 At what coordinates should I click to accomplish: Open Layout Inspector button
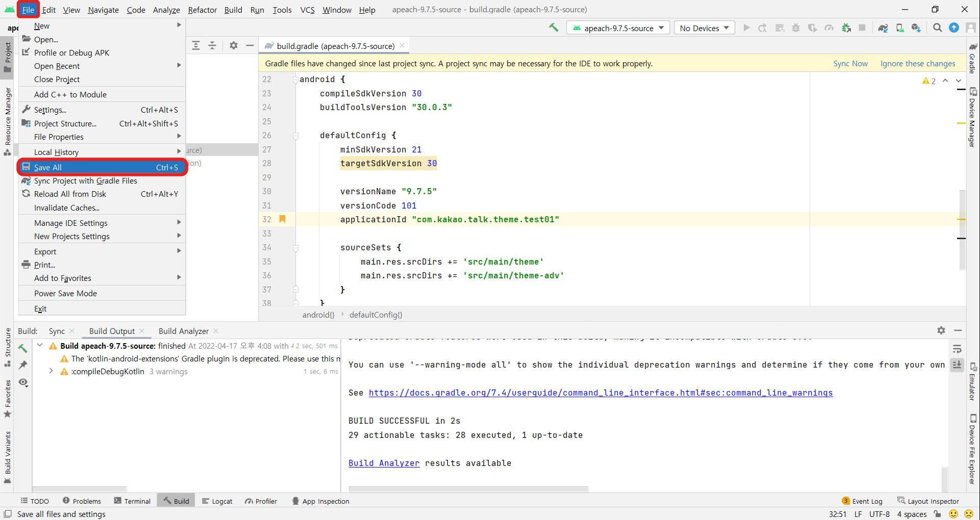(928, 501)
